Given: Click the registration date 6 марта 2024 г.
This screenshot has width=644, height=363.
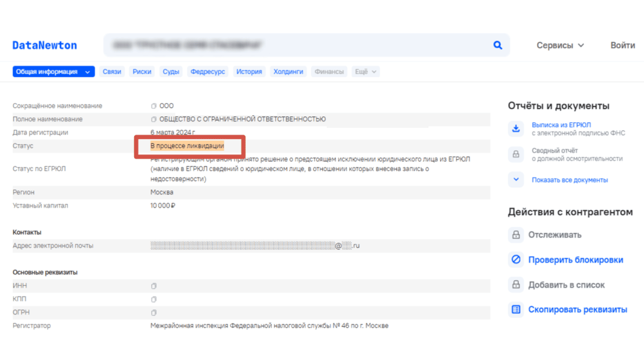Looking at the screenshot, I should point(173,132).
